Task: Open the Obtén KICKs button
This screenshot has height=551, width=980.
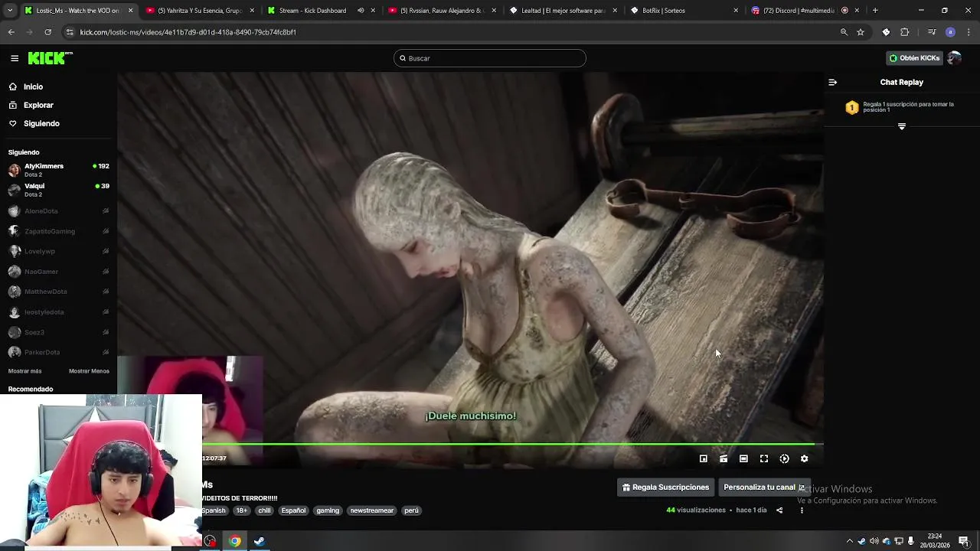Action: click(x=914, y=58)
